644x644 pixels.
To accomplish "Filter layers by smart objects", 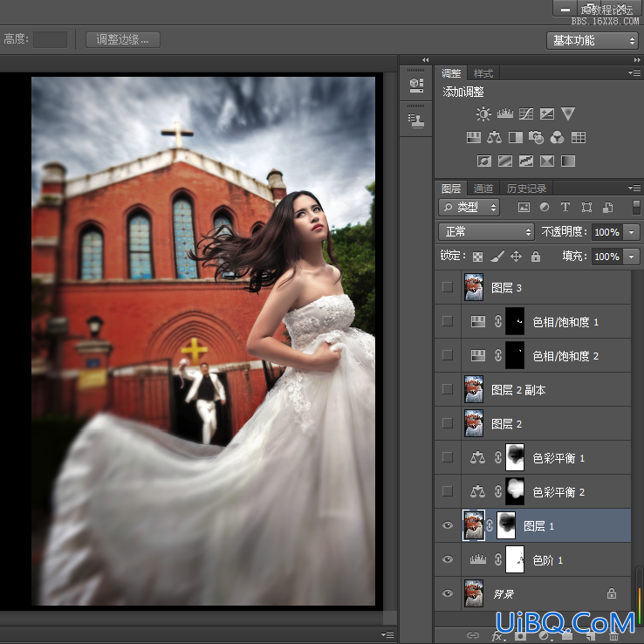I will click(608, 208).
